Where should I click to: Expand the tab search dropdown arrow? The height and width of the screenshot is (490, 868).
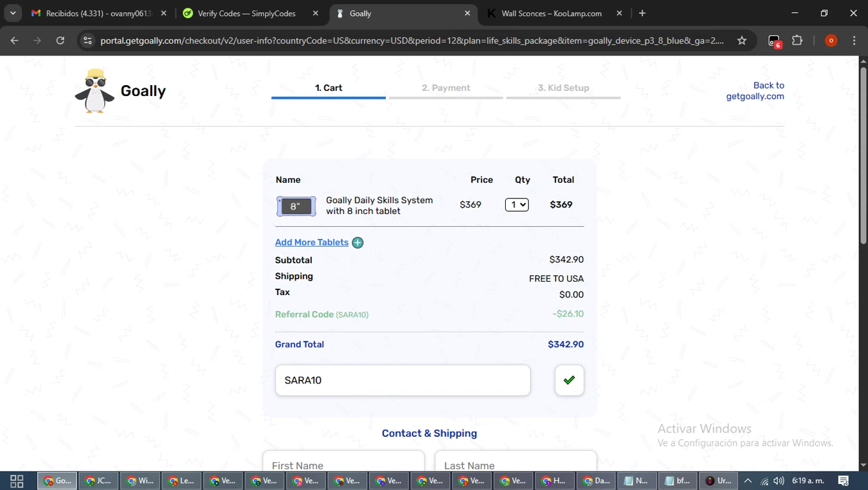point(13,13)
